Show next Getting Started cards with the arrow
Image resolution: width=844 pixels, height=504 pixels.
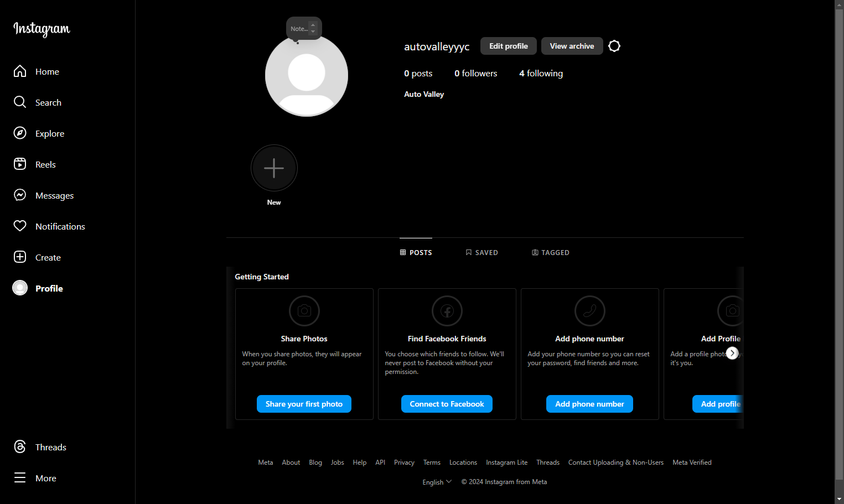732,353
